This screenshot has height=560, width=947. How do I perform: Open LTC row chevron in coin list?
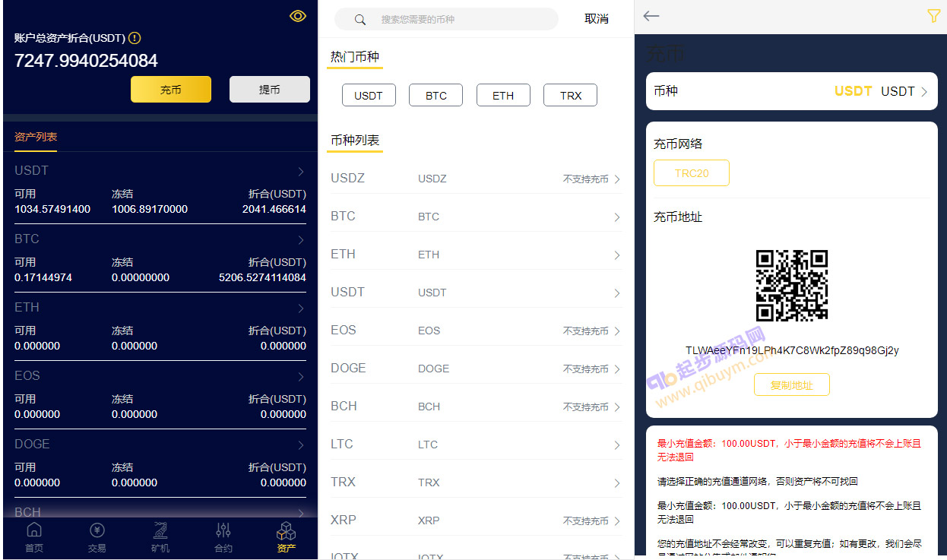click(617, 445)
